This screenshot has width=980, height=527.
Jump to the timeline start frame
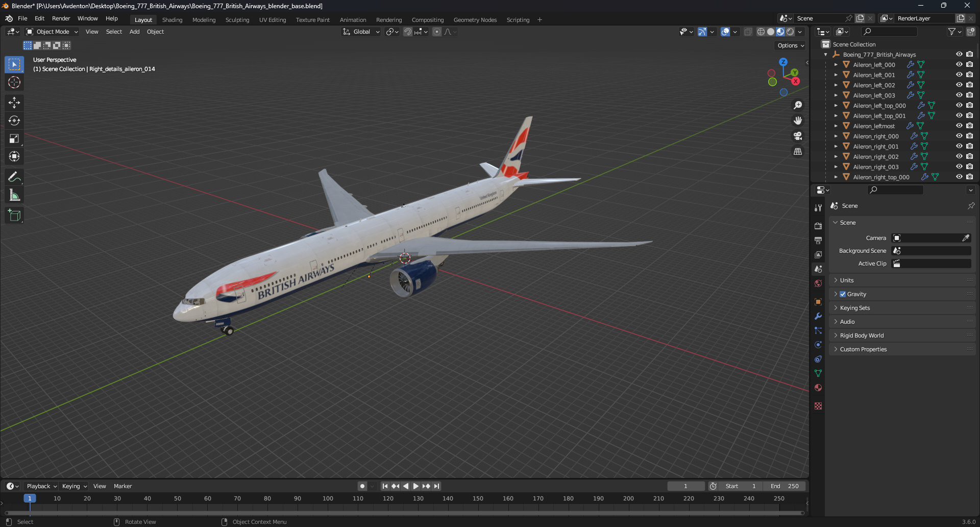385,486
